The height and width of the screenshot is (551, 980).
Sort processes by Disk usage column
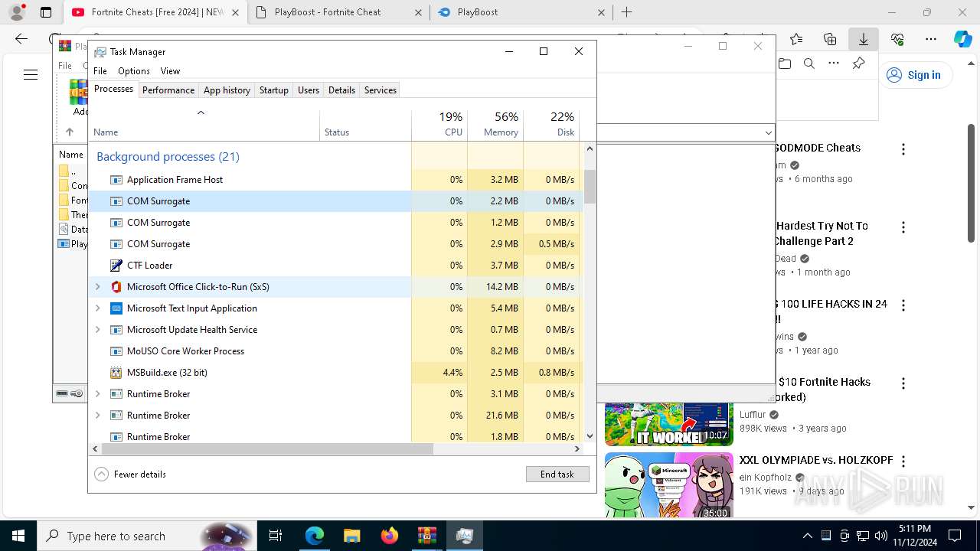tap(551, 125)
